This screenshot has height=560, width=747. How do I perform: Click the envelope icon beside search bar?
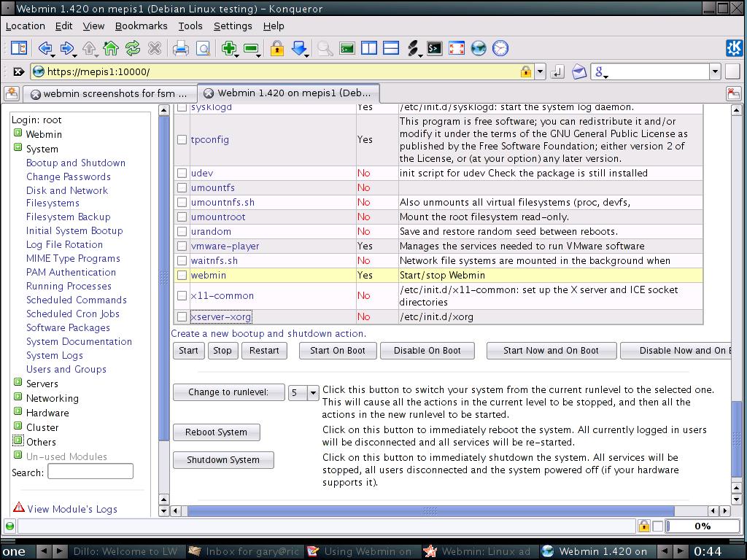coord(578,72)
